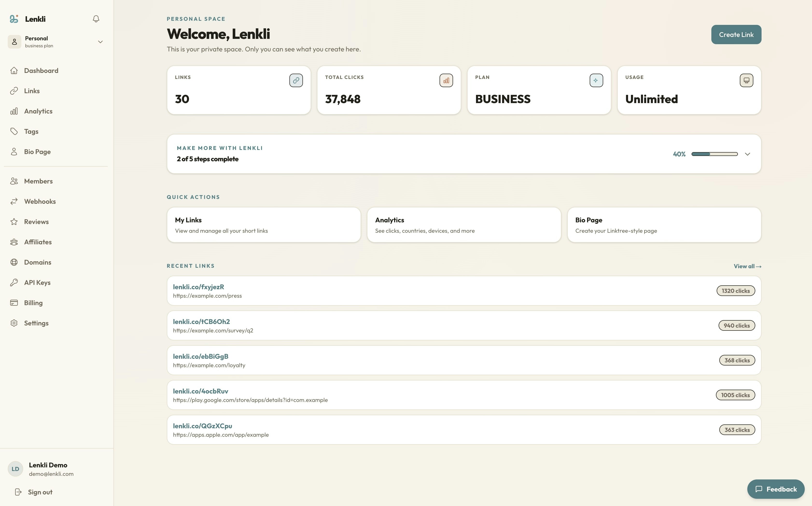Open notifications bell
The height and width of the screenshot is (506, 812).
[x=96, y=19]
